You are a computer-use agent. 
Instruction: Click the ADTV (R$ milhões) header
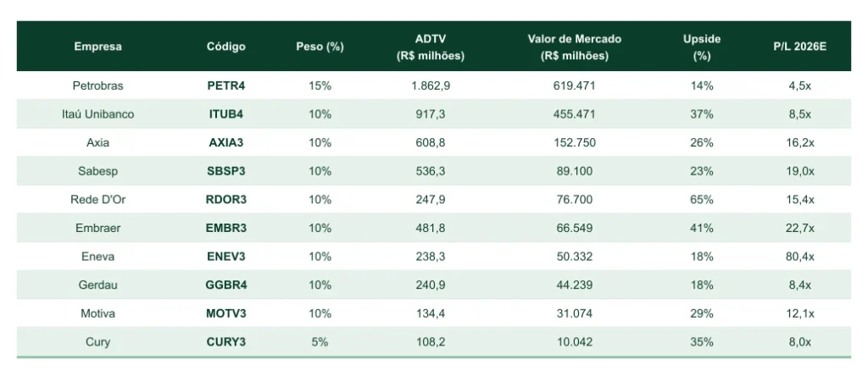[431, 47]
